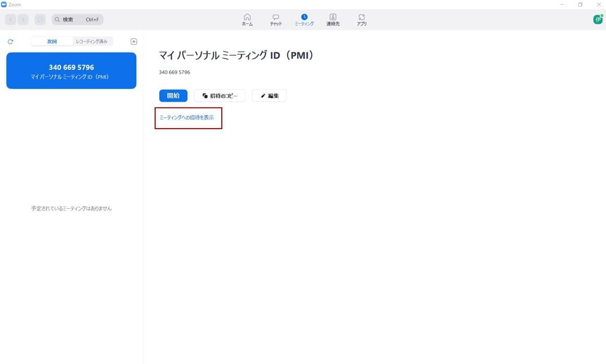Go back with the left arrow button
This screenshot has height=364, width=606.
10,20
